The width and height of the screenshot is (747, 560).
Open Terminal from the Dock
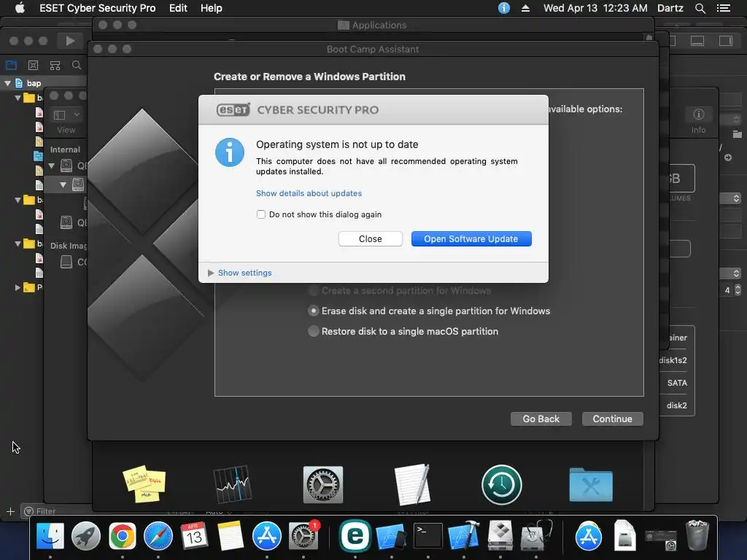[x=427, y=536]
